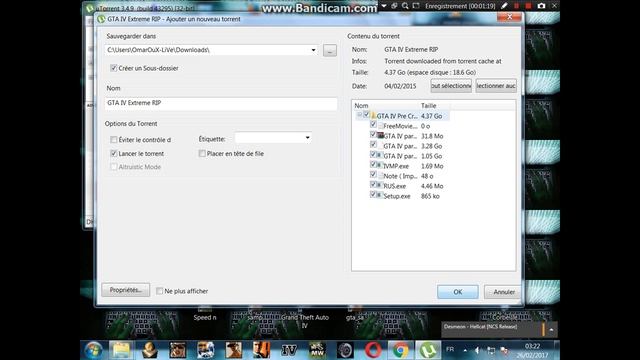Image resolution: width=640 pixels, height=360 pixels.
Task: Click the network tray icon
Action: click(x=491, y=350)
